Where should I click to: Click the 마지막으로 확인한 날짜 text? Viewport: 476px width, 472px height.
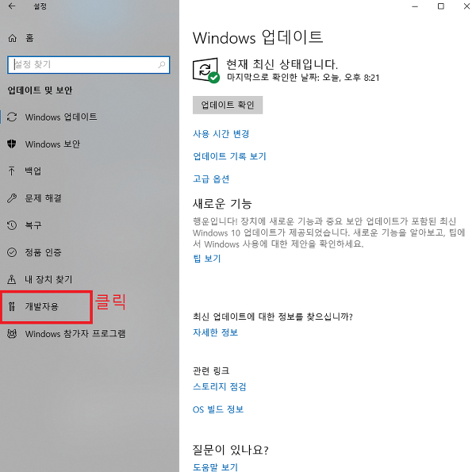[303, 78]
